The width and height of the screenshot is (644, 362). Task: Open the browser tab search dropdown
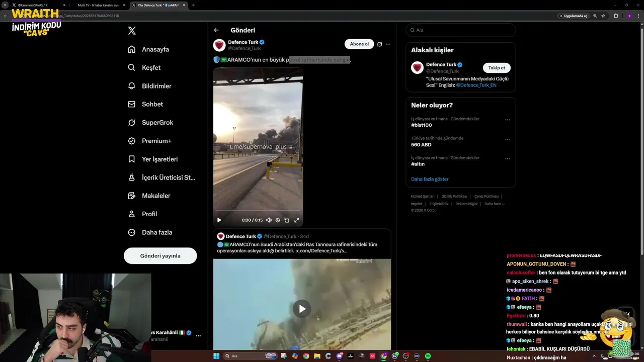[5, 5]
